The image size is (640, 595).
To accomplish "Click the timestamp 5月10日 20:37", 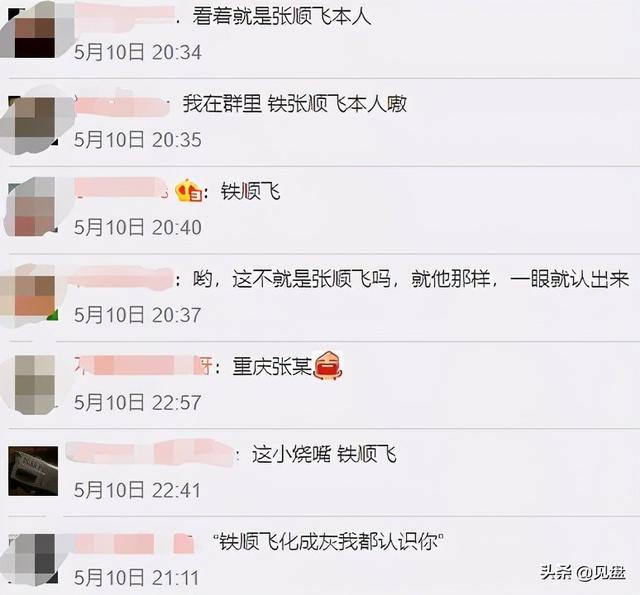I will click(x=138, y=315).
